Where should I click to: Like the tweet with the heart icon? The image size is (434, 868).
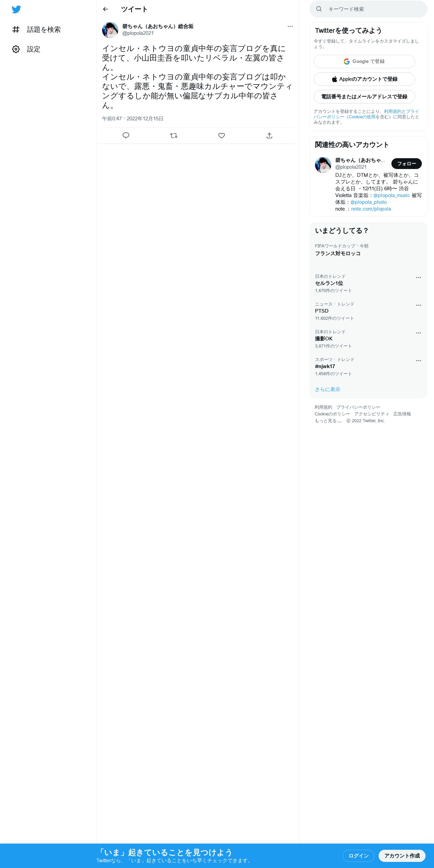click(221, 136)
